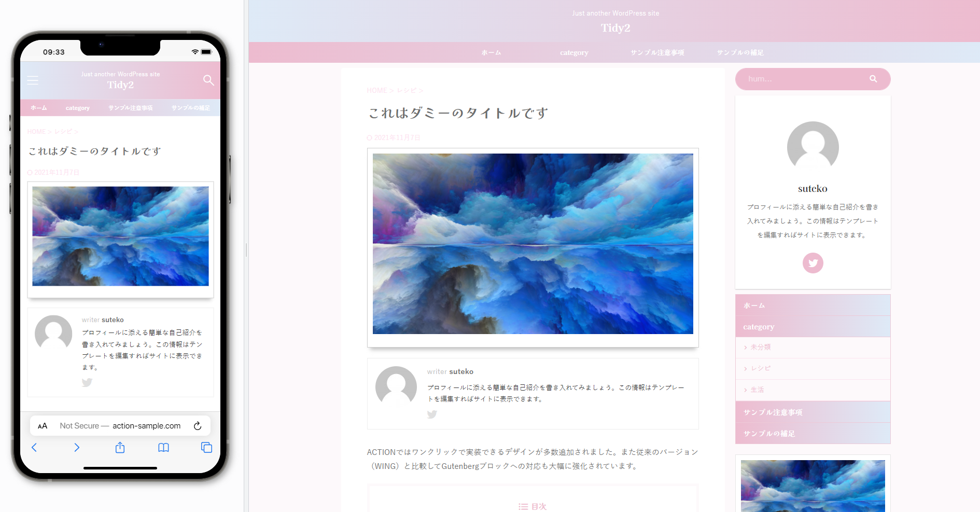This screenshot has width=980, height=512.
Task: Open サンプル注意事項 in desktop top navigation
Action: point(657,52)
